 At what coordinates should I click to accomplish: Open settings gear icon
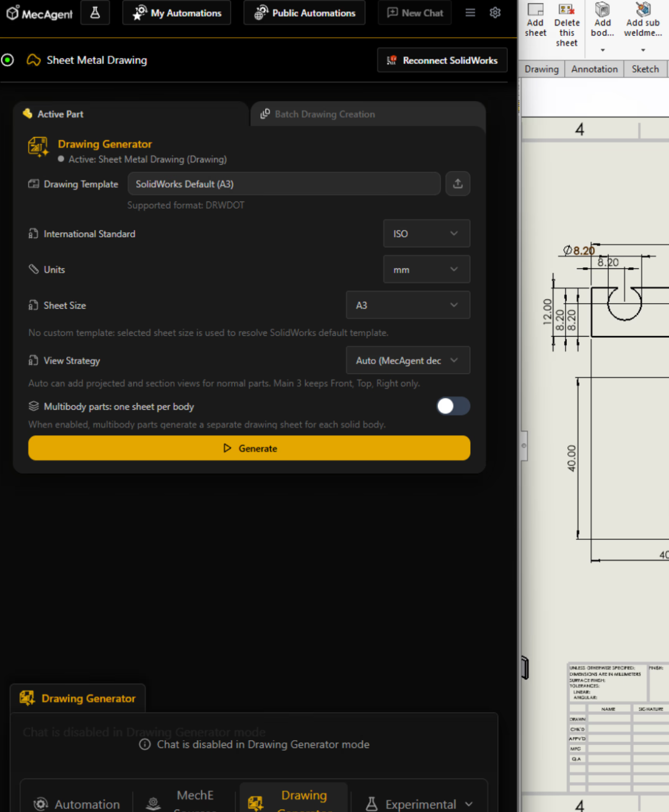click(495, 12)
